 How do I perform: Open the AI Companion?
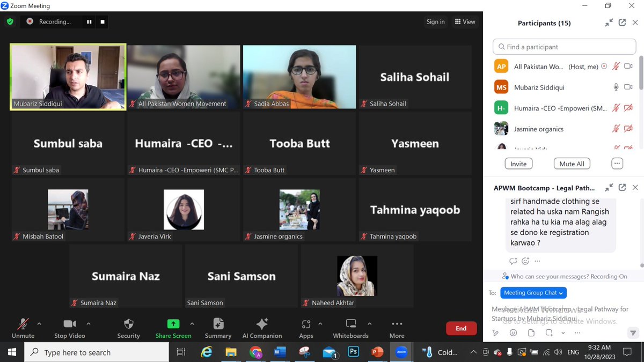(x=262, y=324)
